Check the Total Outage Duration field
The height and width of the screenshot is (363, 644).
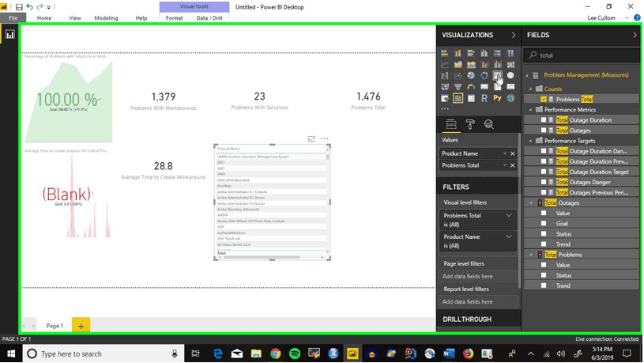pos(544,120)
